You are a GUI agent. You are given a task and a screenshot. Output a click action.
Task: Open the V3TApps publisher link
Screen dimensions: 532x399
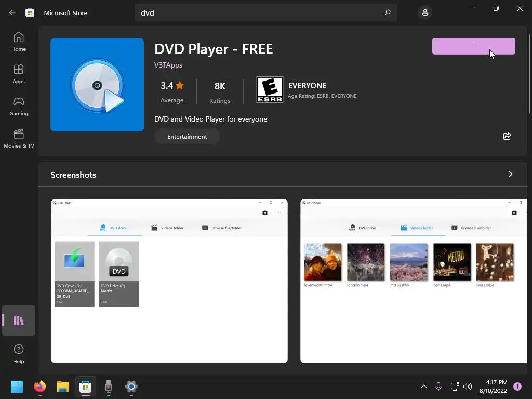(x=168, y=65)
